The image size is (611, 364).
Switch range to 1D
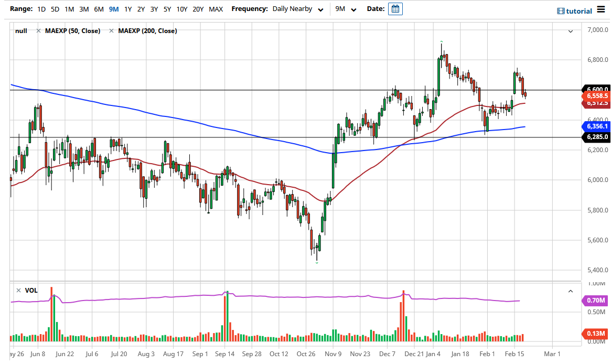tap(40, 9)
